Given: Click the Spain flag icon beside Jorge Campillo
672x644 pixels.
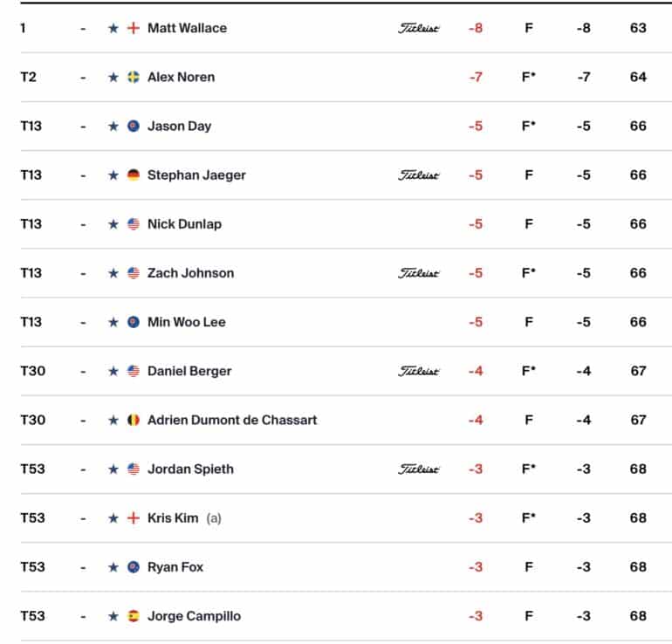Looking at the screenshot, I should click(x=134, y=616).
